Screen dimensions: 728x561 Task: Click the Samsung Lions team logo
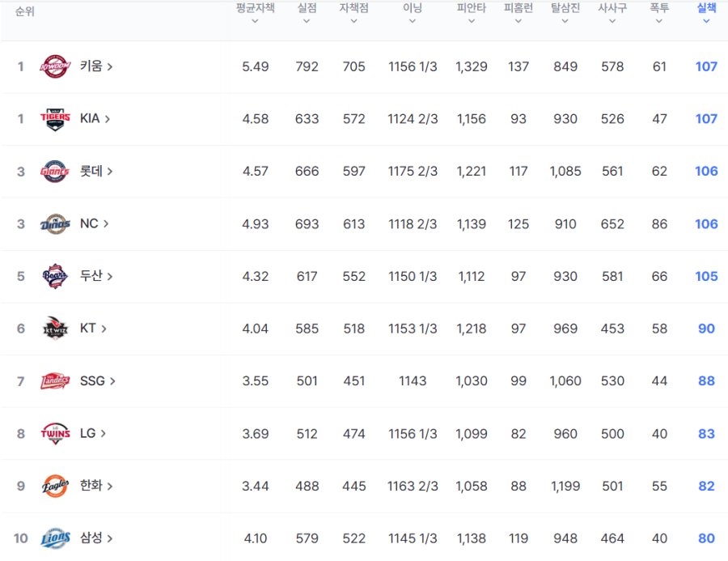click(x=55, y=538)
